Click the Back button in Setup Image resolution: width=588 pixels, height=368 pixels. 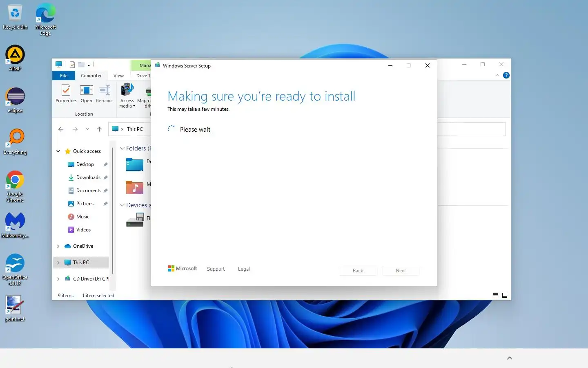click(358, 271)
